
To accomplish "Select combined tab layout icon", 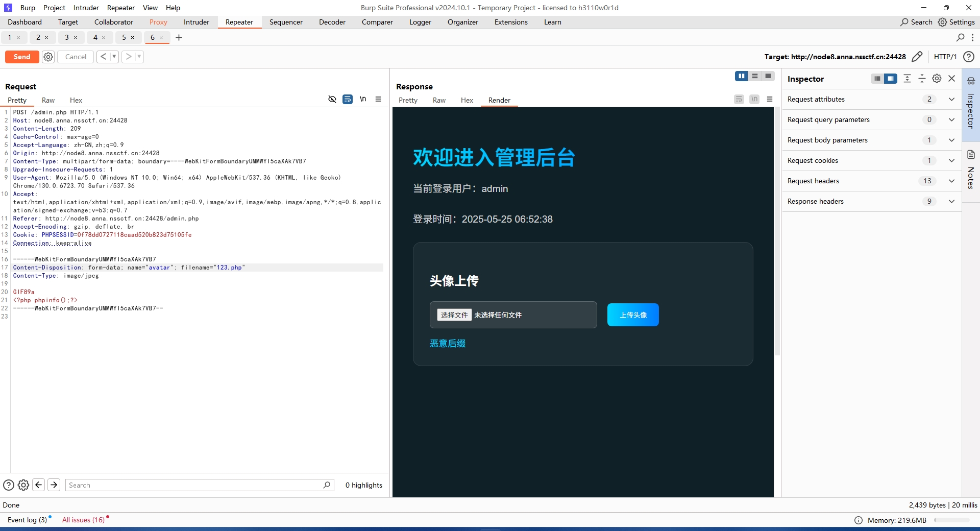I will point(768,76).
